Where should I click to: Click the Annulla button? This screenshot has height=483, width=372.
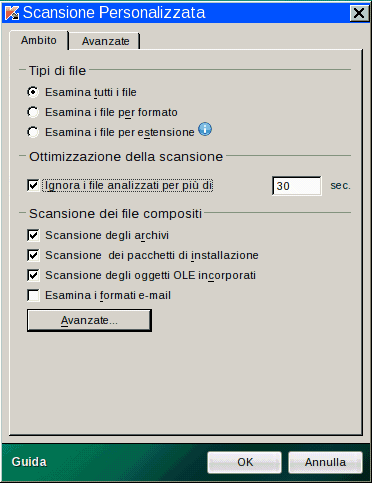click(325, 462)
